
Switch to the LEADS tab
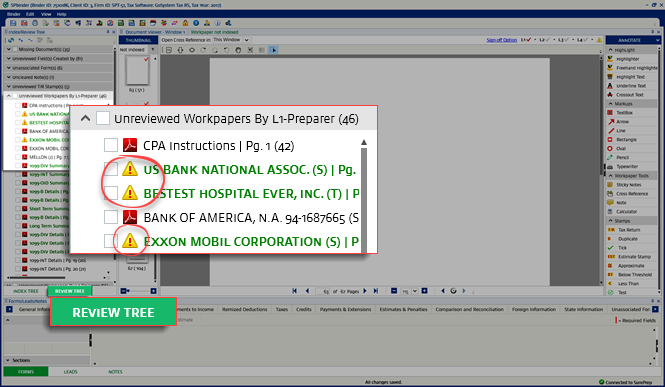click(70, 372)
